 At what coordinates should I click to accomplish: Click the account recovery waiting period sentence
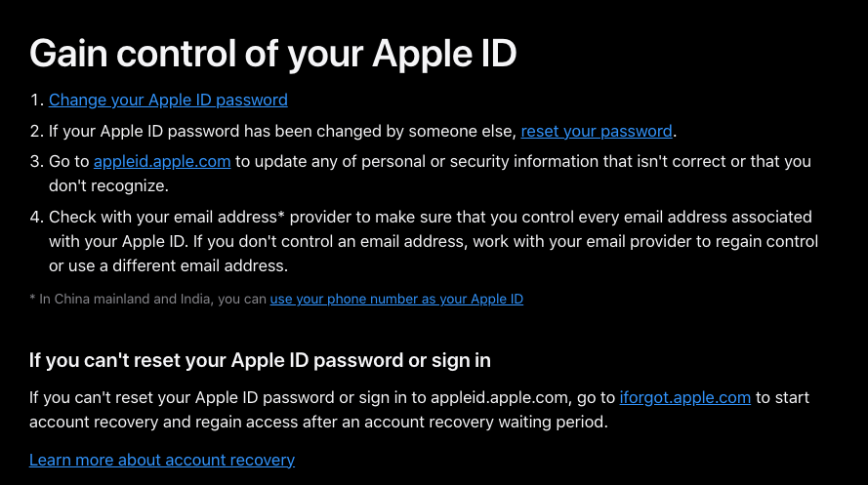pyautogui.click(x=318, y=422)
